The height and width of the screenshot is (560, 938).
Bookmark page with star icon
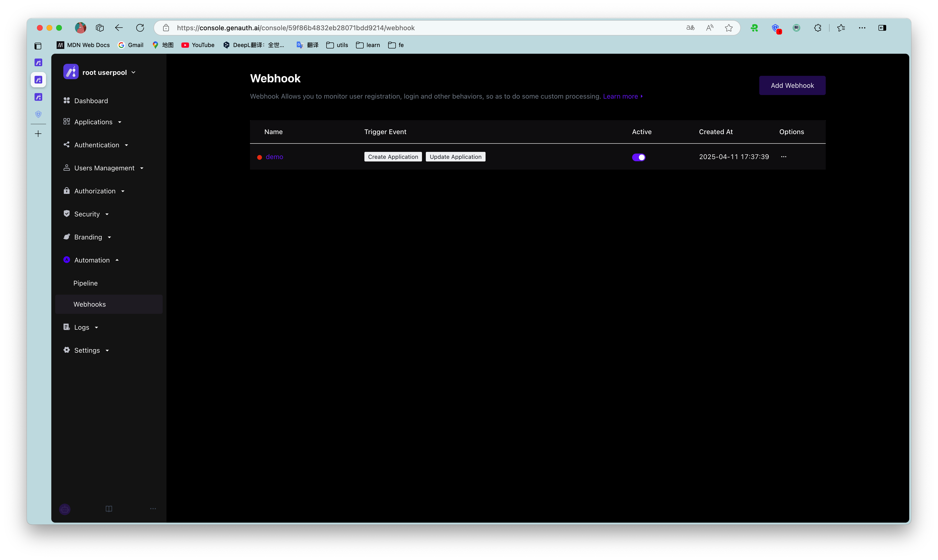(x=728, y=28)
